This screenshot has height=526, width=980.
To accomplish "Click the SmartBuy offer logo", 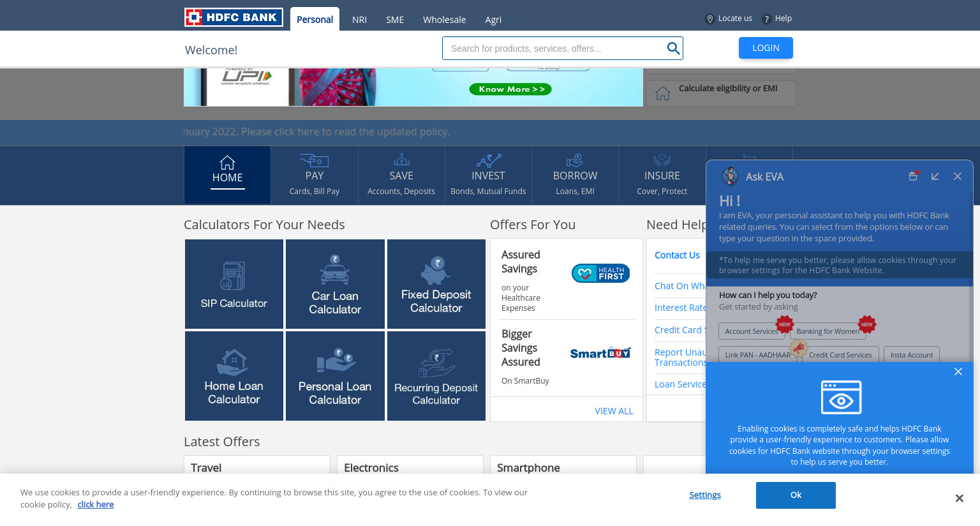I will pyautogui.click(x=600, y=353).
